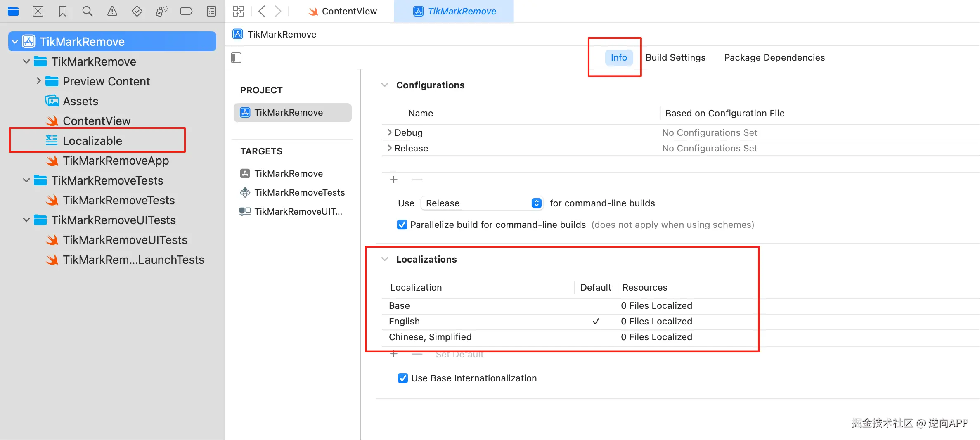Expand the Debug configuration row
980x440 pixels.
tap(389, 132)
